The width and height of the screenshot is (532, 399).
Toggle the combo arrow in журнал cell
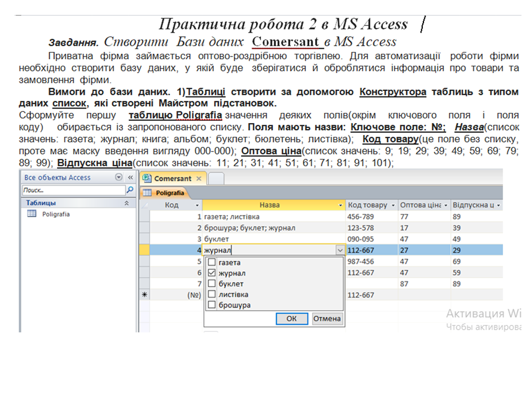[x=340, y=250]
